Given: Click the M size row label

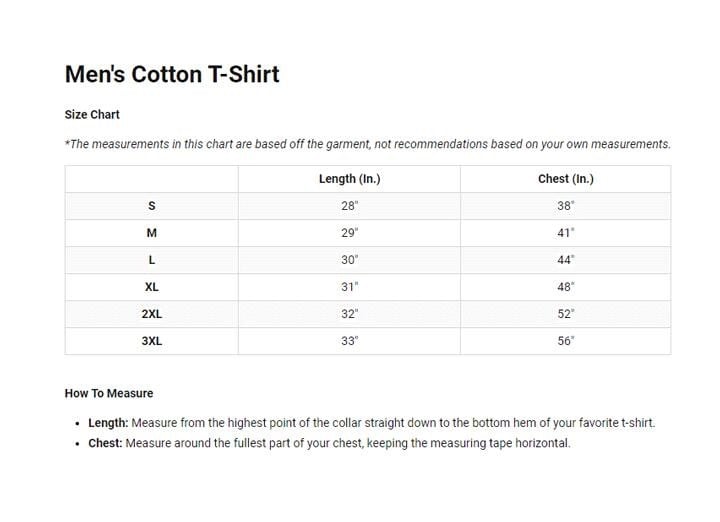Looking at the screenshot, I should coord(152,233).
